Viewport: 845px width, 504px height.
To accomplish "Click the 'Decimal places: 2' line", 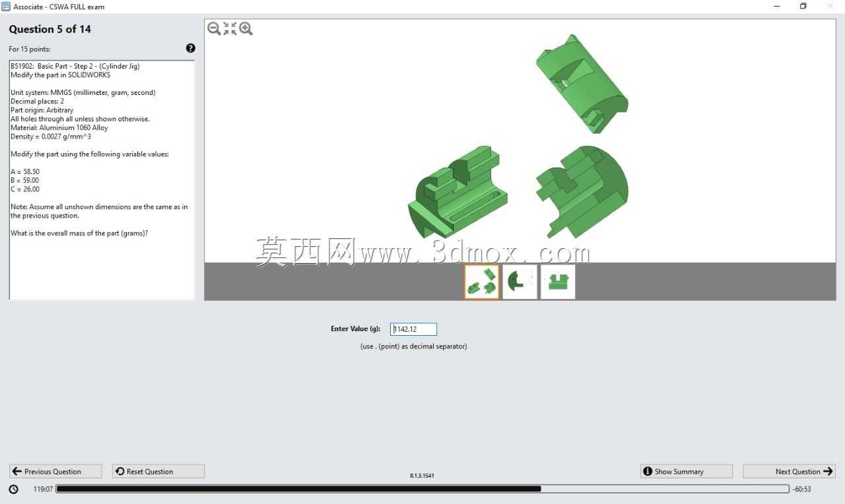I will tap(38, 102).
